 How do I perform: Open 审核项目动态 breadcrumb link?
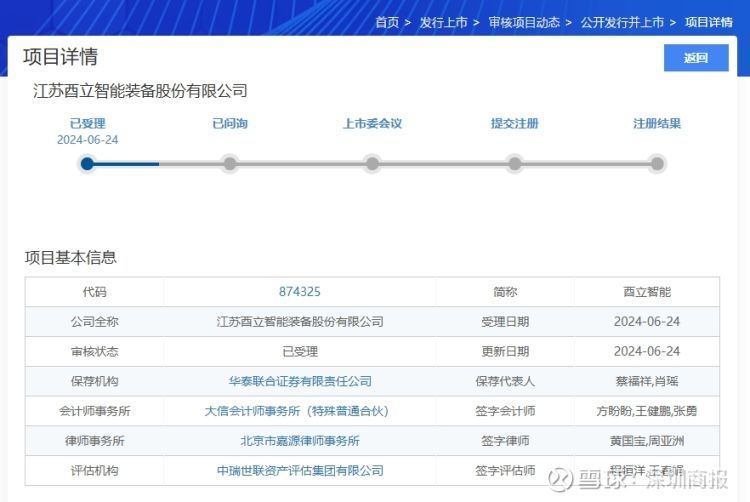coord(524,22)
